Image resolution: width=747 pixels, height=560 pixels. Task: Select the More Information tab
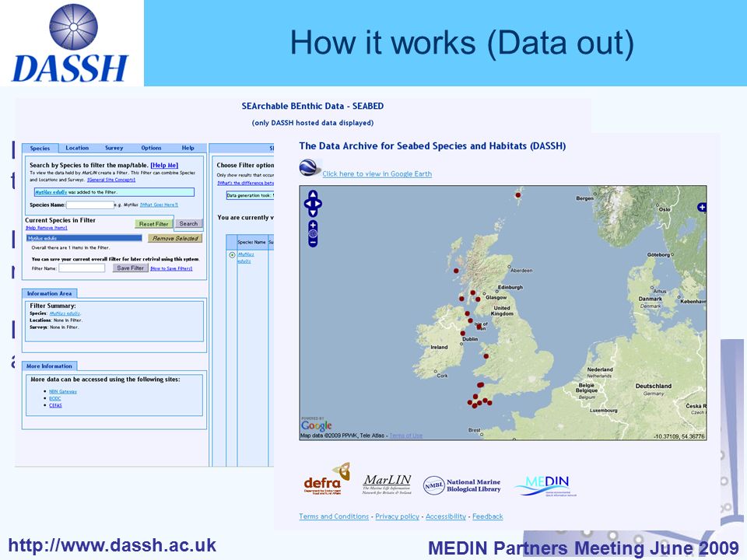click(x=50, y=366)
